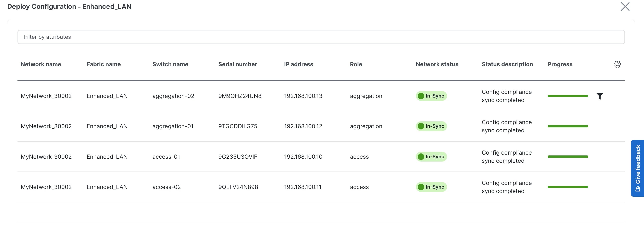
Task: Open the table column settings gear
Action: click(617, 64)
